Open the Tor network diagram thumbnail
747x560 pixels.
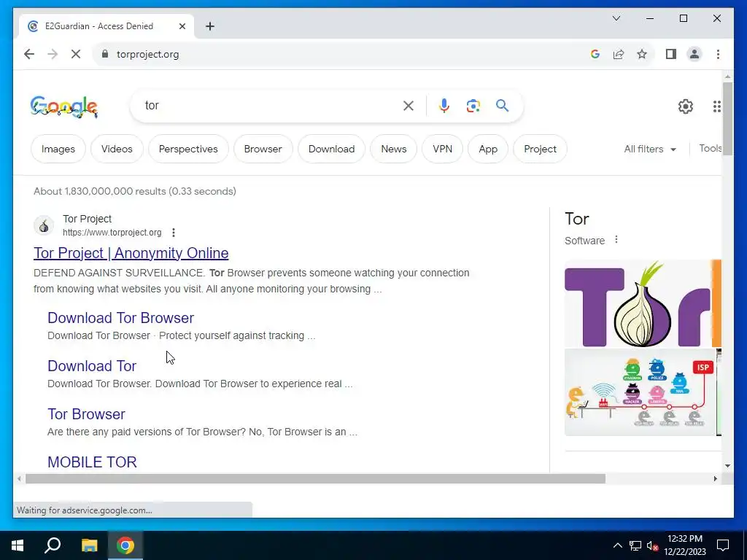pyautogui.click(x=640, y=392)
